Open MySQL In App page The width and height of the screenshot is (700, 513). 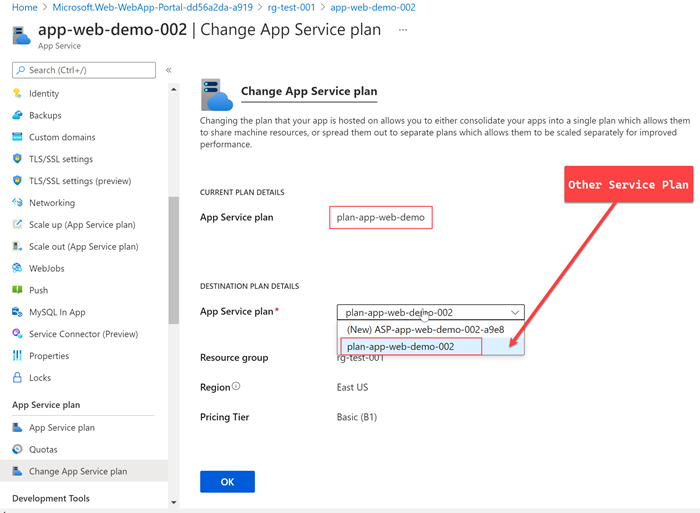tap(57, 312)
